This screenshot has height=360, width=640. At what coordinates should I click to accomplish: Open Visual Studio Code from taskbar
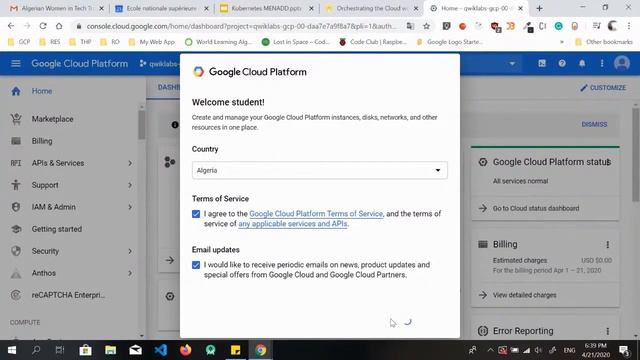click(x=161, y=350)
